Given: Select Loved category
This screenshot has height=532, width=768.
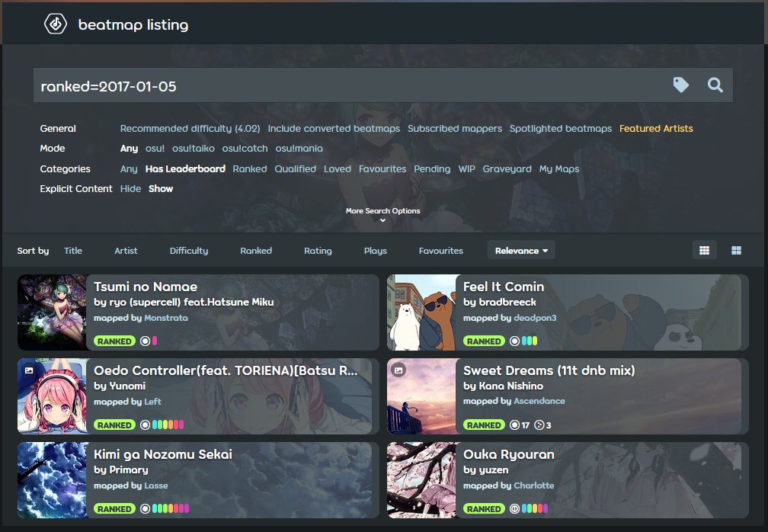Looking at the screenshot, I should (x=338, y=169).
